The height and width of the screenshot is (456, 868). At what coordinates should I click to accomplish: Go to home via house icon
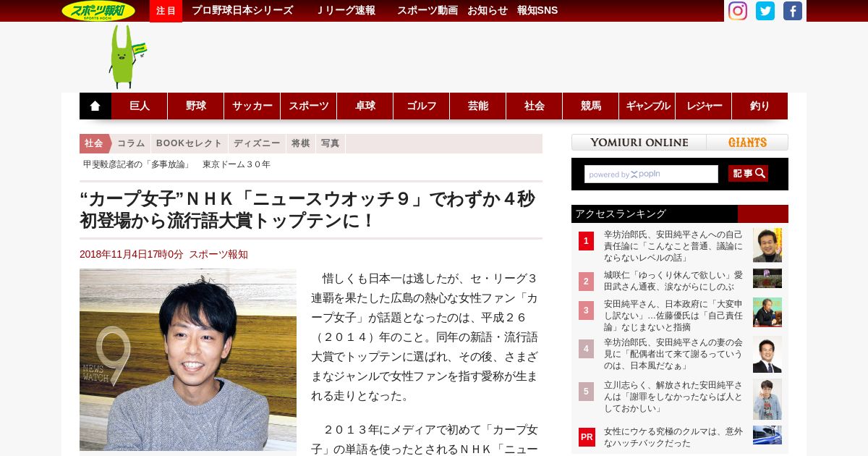pyautogui.click(x=95, y=106)
